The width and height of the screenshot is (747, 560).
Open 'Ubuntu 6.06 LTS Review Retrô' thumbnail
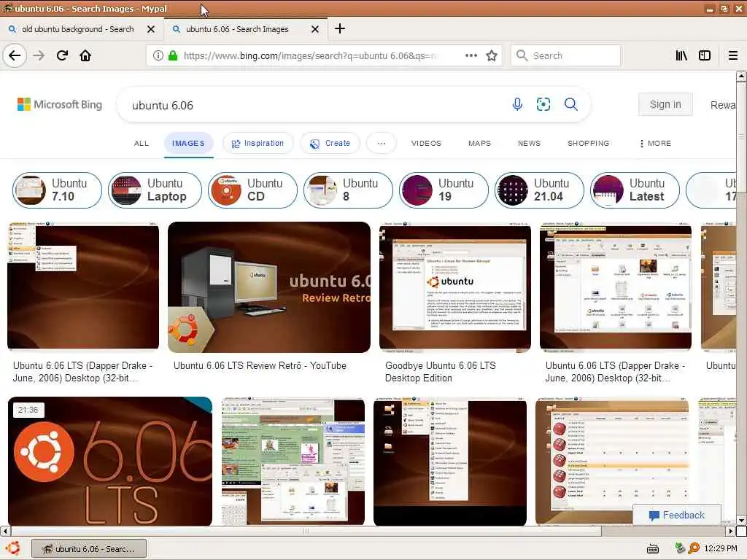[x=269, y=287]
